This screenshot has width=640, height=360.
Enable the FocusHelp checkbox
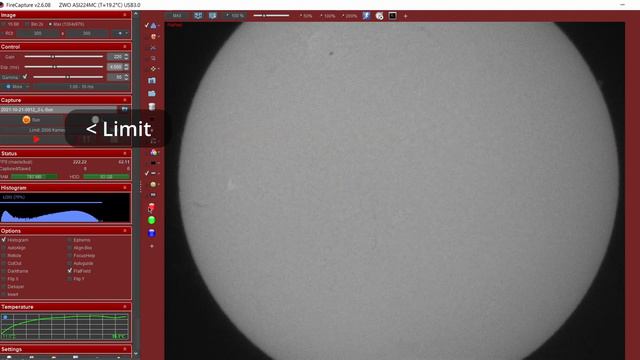[70, 256]
